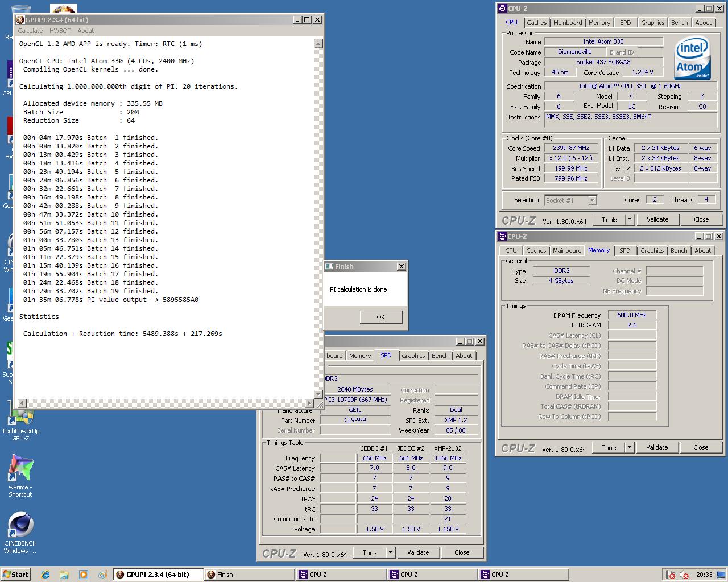Select CPU tab in CPU-Z Memory window
The width and height of the screenshot is (728, 582).
511,251
